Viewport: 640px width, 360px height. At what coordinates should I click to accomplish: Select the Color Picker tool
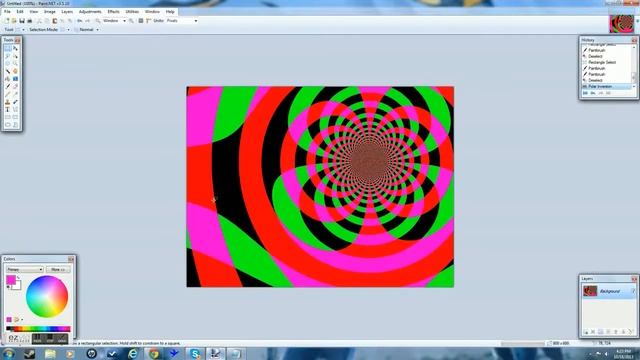(15, 94)
